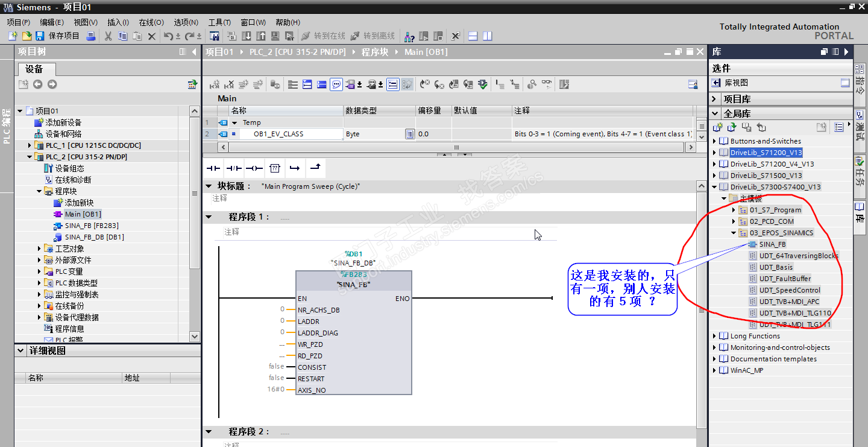868x447 pixels.
Task: Click the OB1_EV_CLASS name field
Action: (292, 134)
